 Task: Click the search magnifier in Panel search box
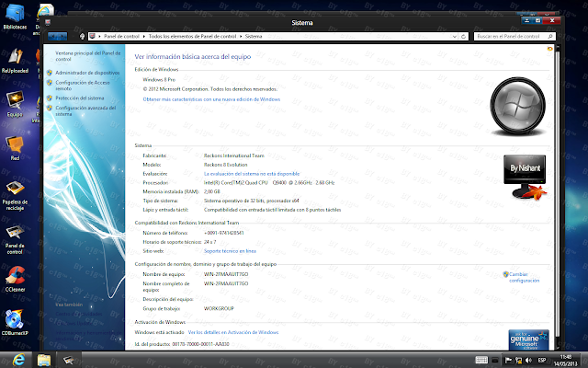pyautogui.click(x=550, y=37)
